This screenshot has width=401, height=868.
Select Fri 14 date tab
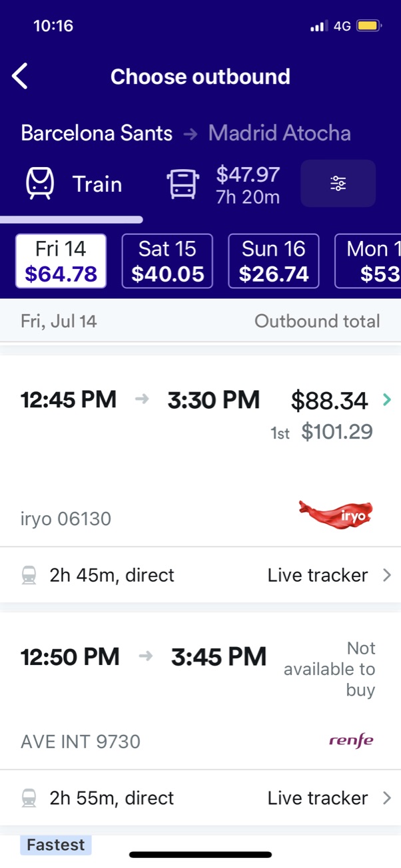pos(61,261)
